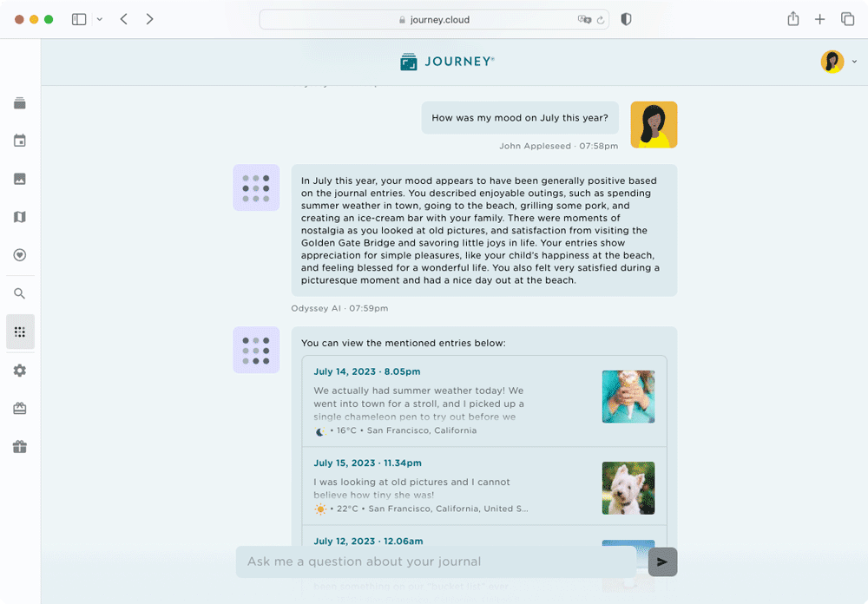
Task: Open the journal timeline entries view
Action: point(19,102)
